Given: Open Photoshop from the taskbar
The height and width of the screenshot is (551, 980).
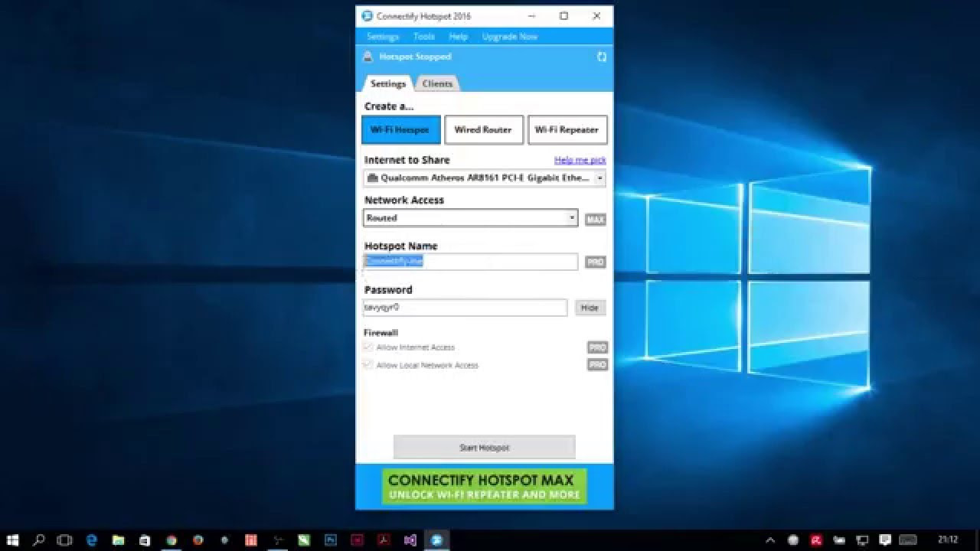Looking at the screenshot, I should click(331, 540).
